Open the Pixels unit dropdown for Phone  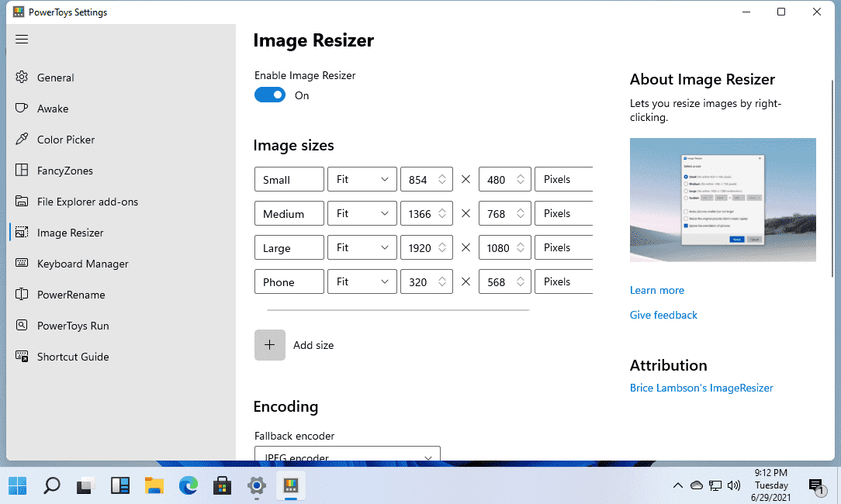pos(564,281)
